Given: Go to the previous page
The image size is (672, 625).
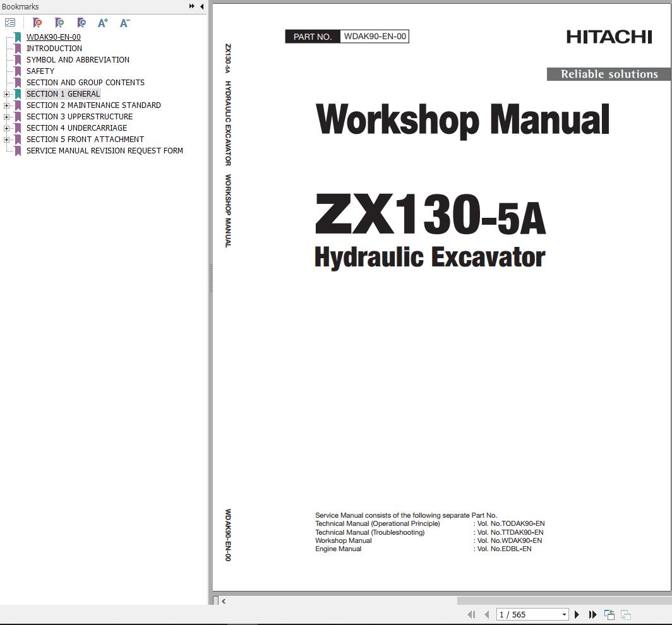Looking at the screenshot, I should 486,615.
